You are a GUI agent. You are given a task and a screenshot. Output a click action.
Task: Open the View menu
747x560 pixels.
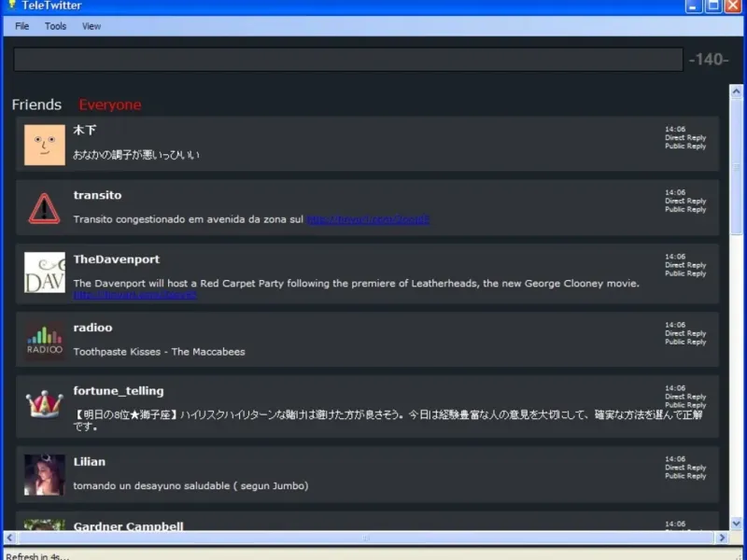click(x=91, y=26)
